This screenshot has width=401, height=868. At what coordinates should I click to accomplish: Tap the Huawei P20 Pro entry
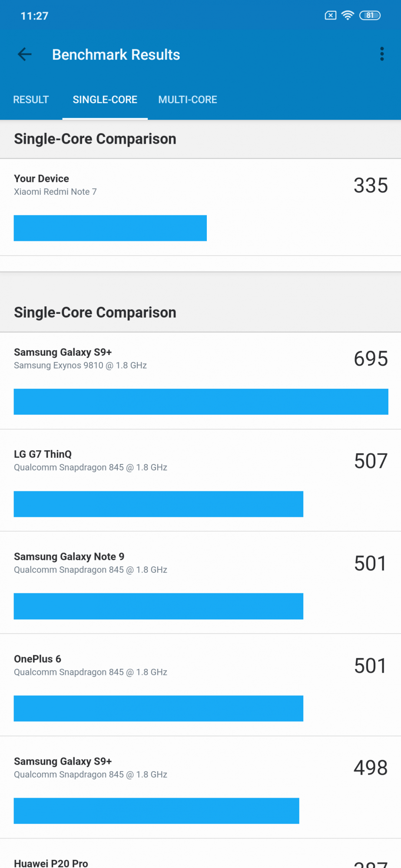coord(51,863)
